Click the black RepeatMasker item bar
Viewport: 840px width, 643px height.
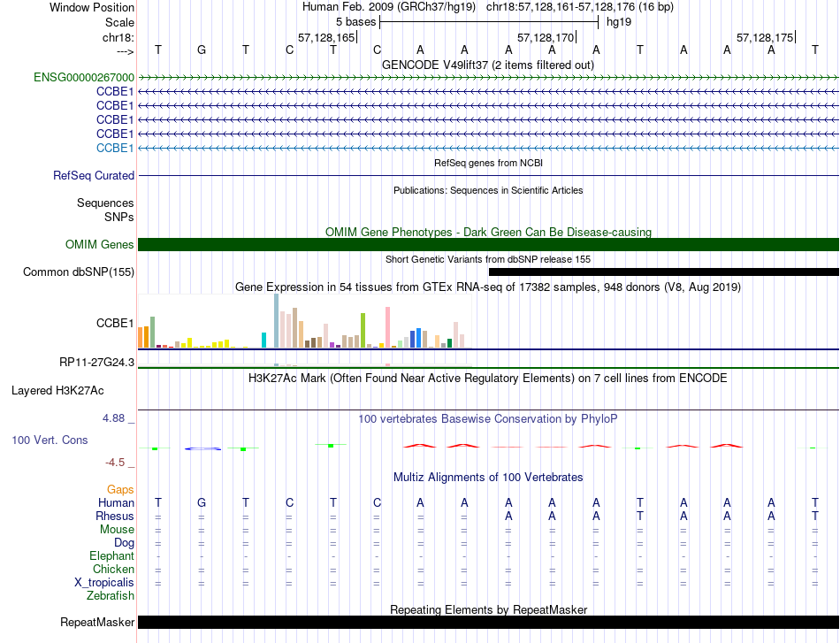(488, 622)
